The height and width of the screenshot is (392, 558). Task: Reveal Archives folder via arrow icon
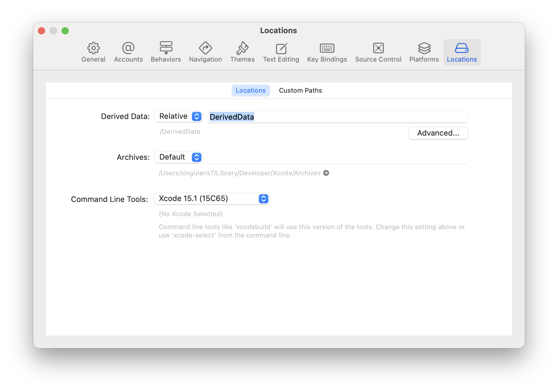pos(326,173)
